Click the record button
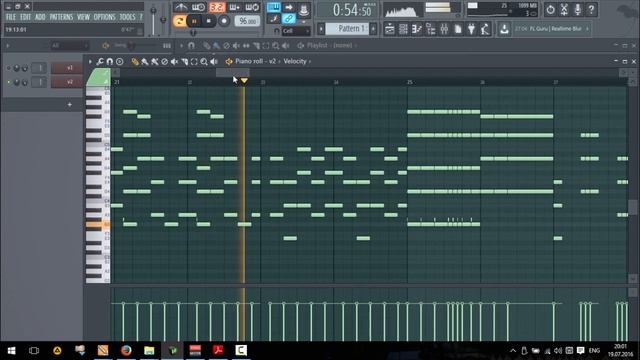 224,21
